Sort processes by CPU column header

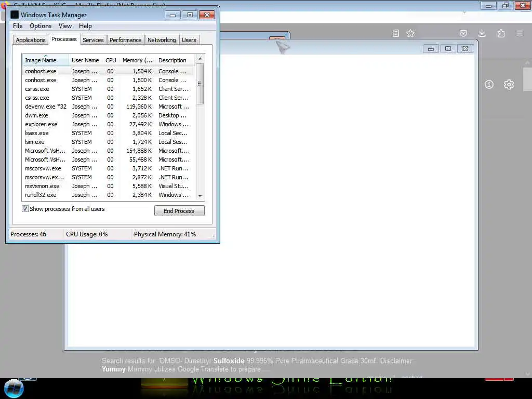pyautogui.click(x=111, y=60)
